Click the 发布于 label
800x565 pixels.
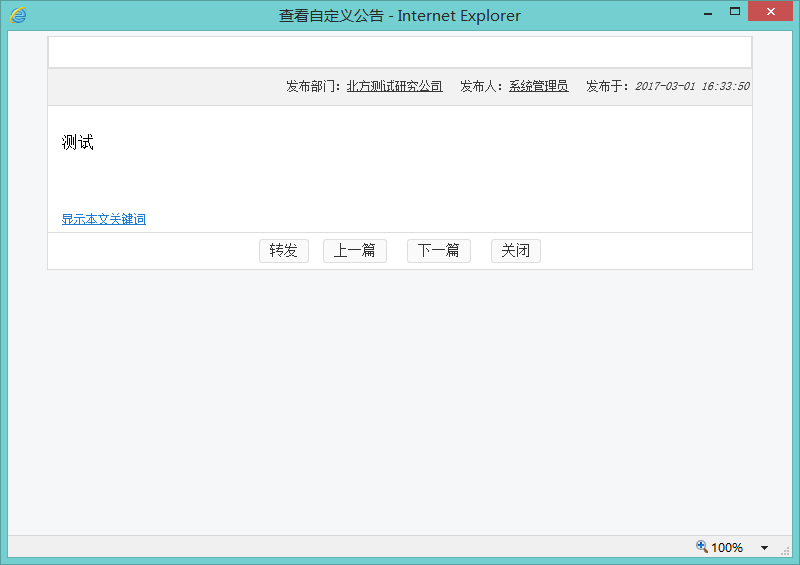(x=607, y=86)
